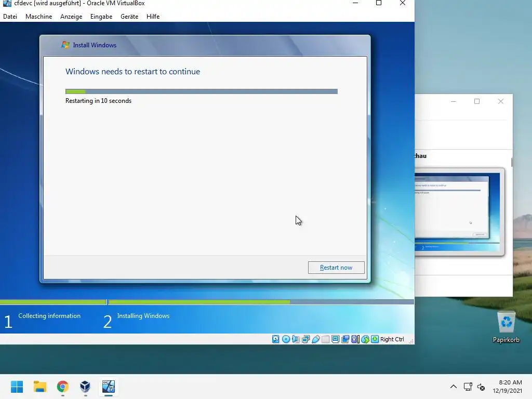Click the optical disc icon in VirtualBox status bar

[x=286, y=339]
